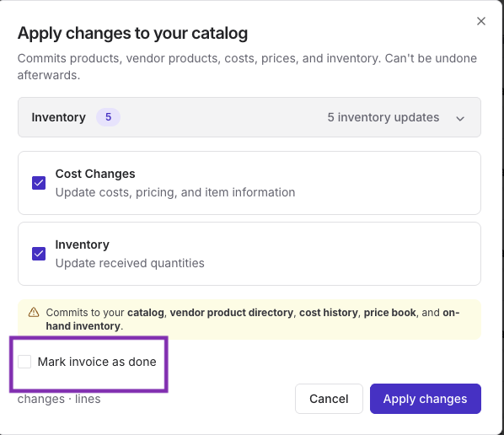Click the 'Cost Changes' label

pos(95,174)
